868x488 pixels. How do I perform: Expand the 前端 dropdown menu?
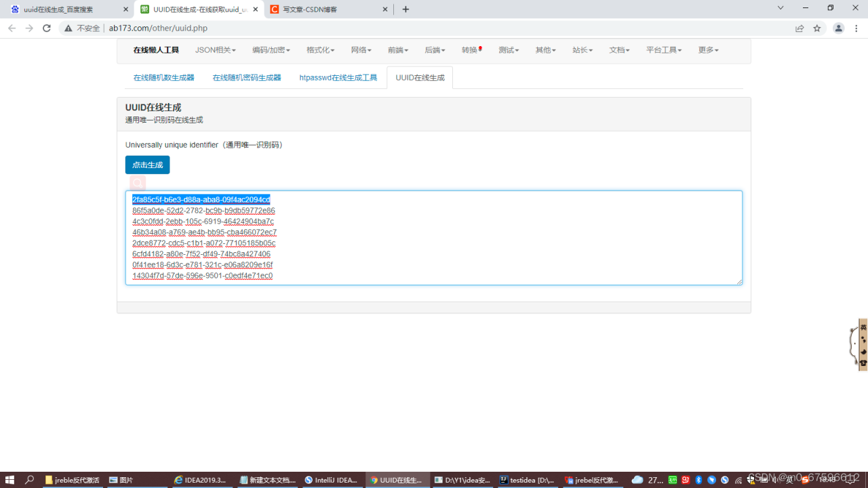[398, 50]
